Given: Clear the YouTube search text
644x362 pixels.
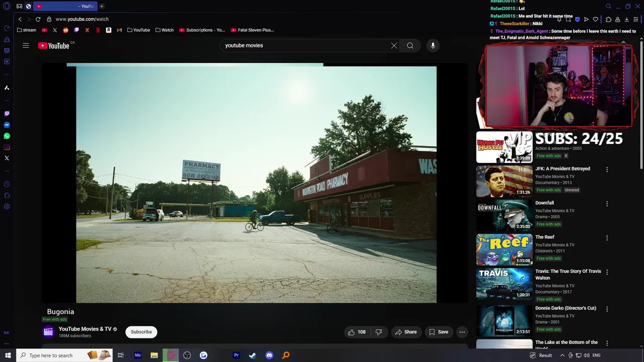Looking at the screenshot, I should [x=394, y=46].
